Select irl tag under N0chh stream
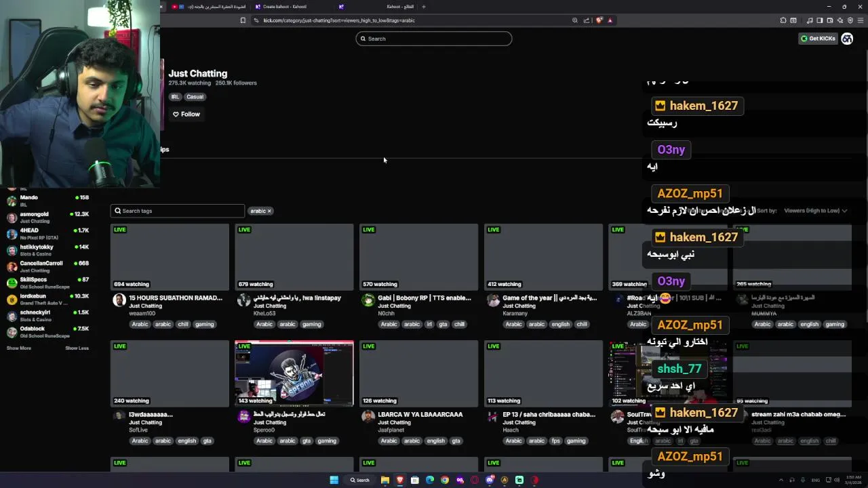 point(429,325)
